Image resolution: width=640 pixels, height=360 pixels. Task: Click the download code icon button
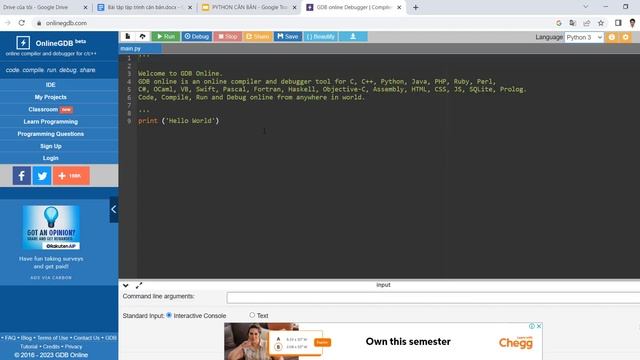(x=353, y=37)
